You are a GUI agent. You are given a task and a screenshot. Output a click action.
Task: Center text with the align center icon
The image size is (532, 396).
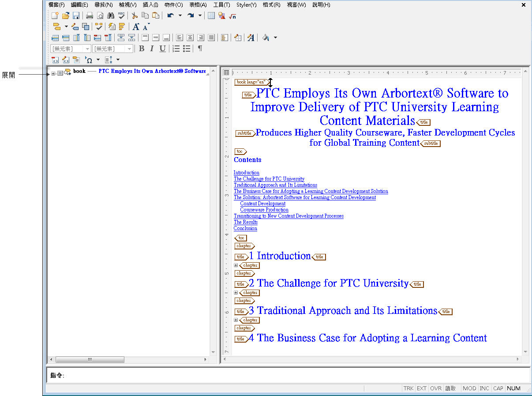click(190, 38)
